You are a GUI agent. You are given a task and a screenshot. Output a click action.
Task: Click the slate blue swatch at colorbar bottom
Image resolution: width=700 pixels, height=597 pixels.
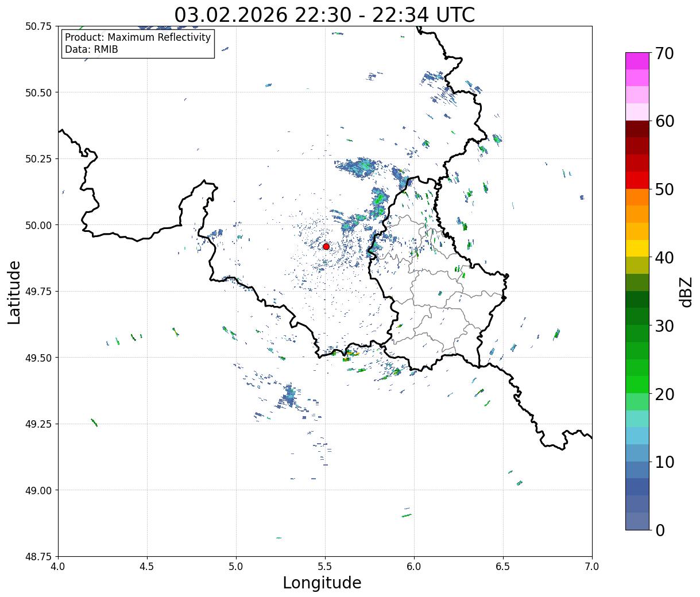click(x=637, y=521)
